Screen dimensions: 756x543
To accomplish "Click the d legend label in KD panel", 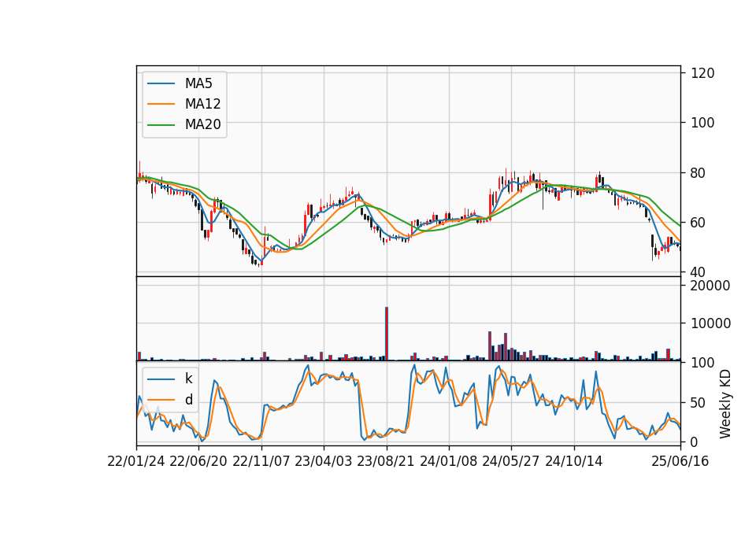I will (x=188, y=400).
